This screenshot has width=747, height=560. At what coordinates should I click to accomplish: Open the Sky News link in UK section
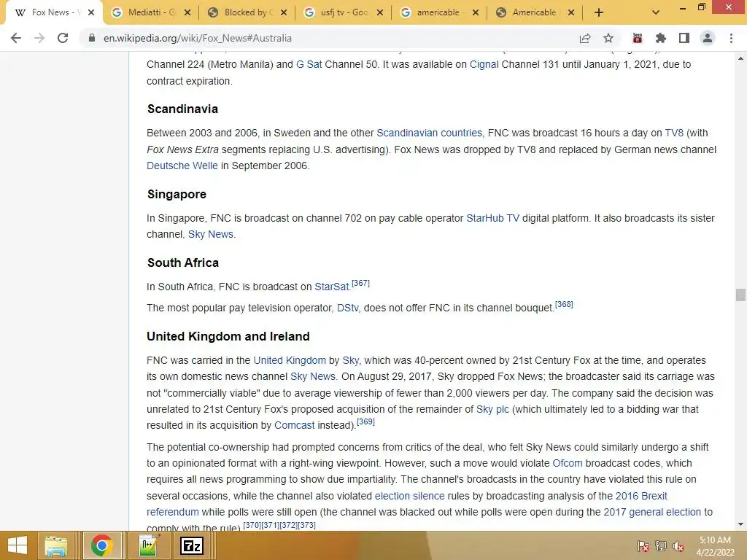[x=313, y=376]
